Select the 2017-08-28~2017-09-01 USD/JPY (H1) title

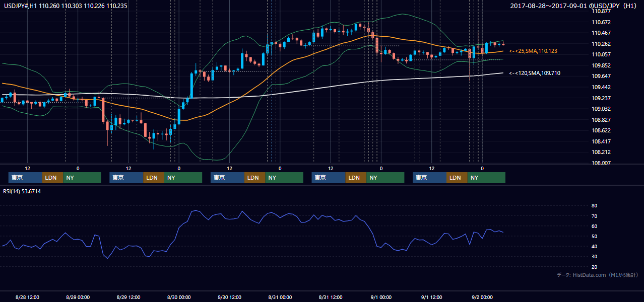click(x=574, y=6)
